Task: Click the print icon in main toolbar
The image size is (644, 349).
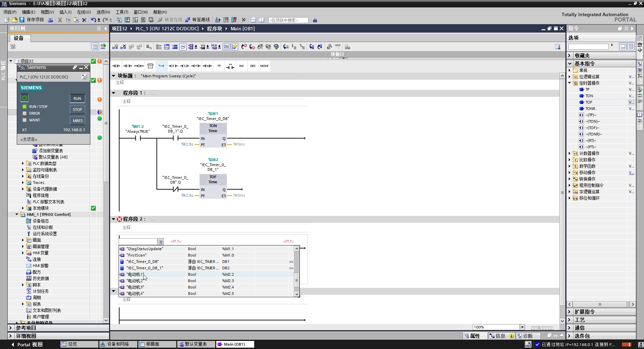Action: [x=50, y=20]
